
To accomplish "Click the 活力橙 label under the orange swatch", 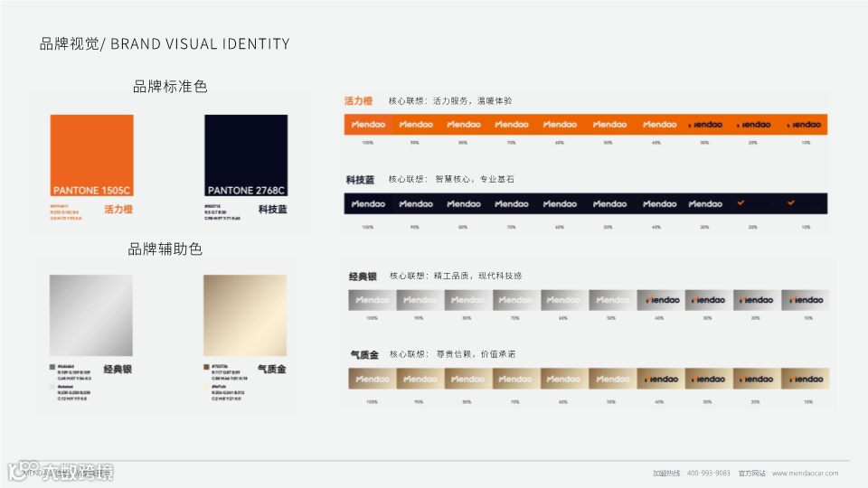I will coord(118,209).
